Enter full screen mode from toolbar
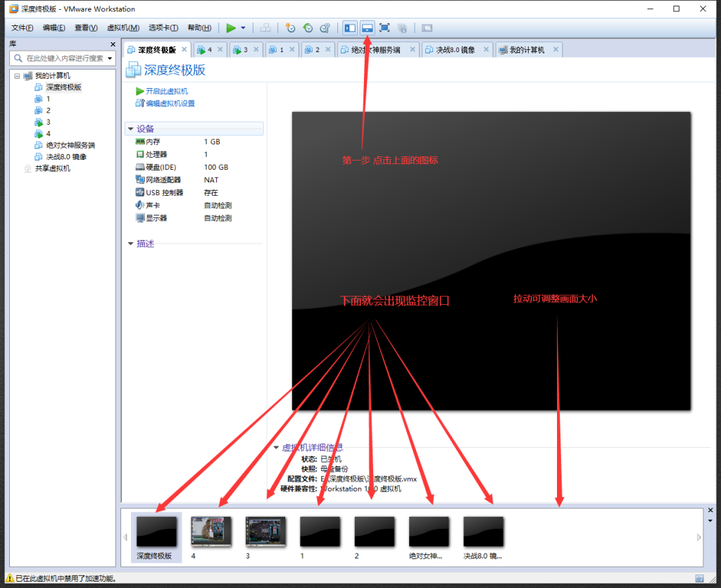This screenshot has height=588, width=721. point(384,28)
